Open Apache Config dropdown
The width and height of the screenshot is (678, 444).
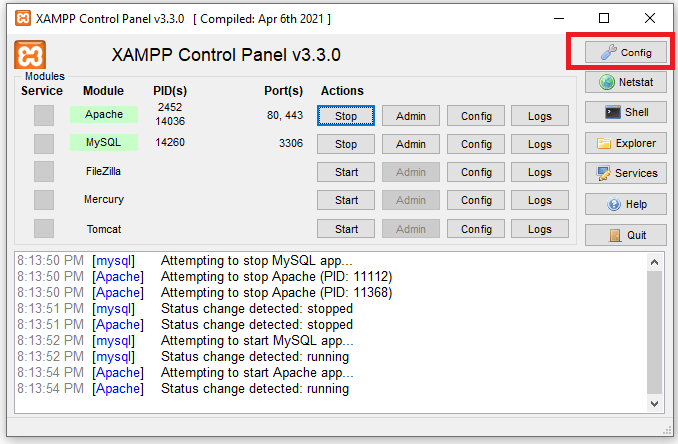pos(476,116)
